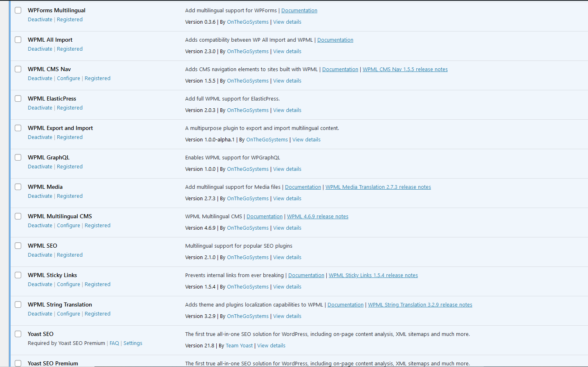Check the WPML Multilingual CMS checkbox

point(18,216)
